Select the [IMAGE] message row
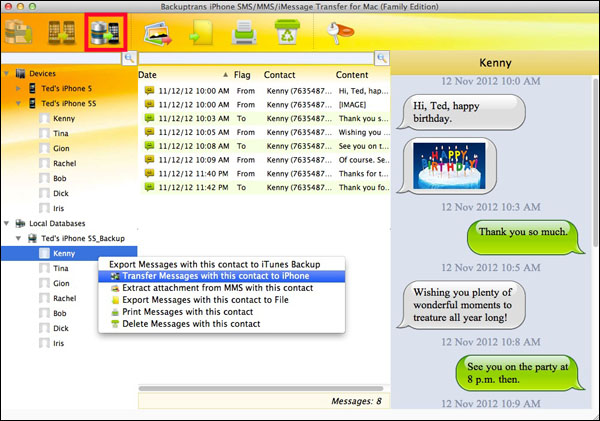Viewport: 600px width, 421px height. 266,104
